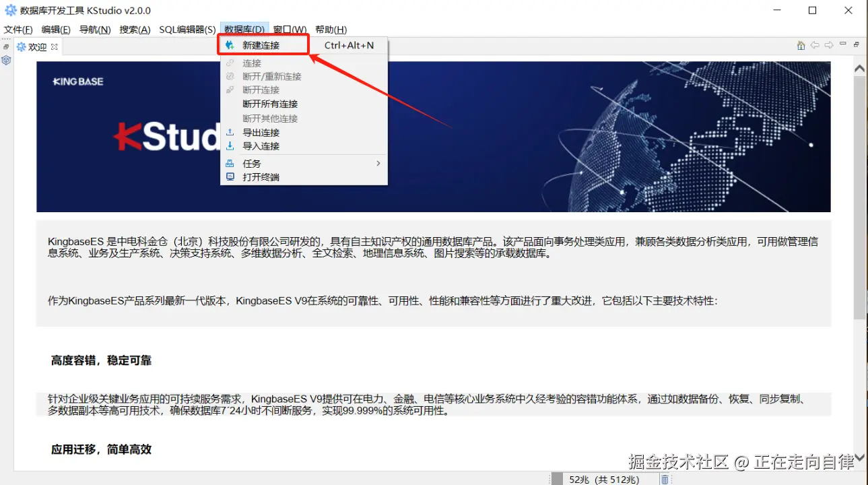Click the back arrow in welcome toolbar
Screen dimensions: 868x485
tap(815, 45)
